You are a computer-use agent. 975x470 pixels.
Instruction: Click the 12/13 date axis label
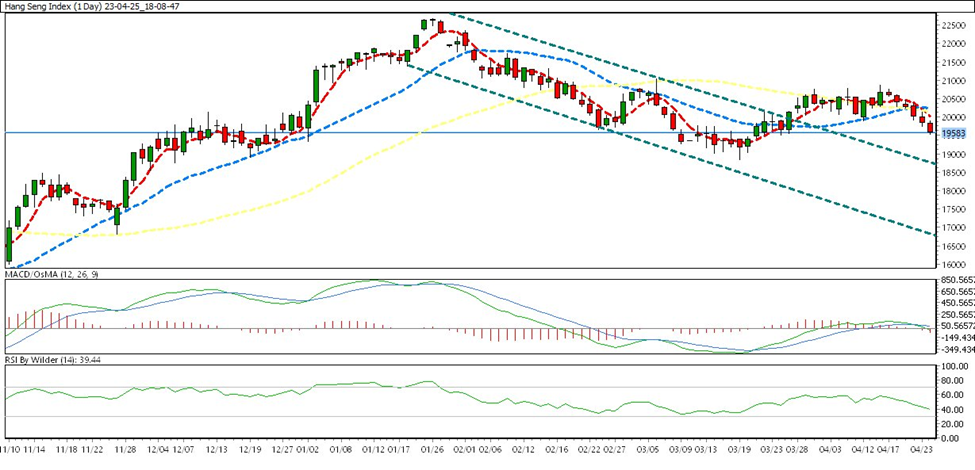[x=216, y=448]
